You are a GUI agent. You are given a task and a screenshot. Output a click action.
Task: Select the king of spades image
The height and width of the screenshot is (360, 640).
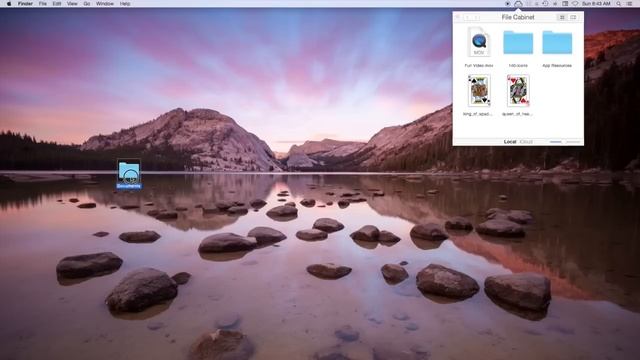479,91
